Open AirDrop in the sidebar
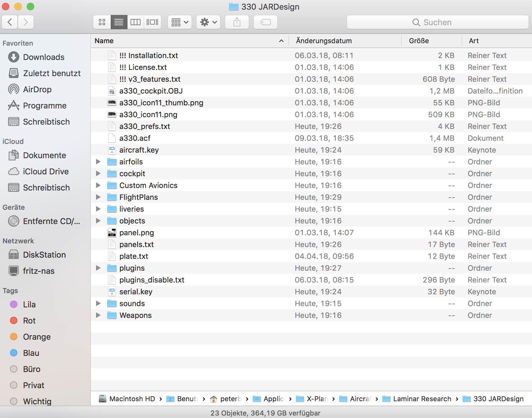 [30, 90]
